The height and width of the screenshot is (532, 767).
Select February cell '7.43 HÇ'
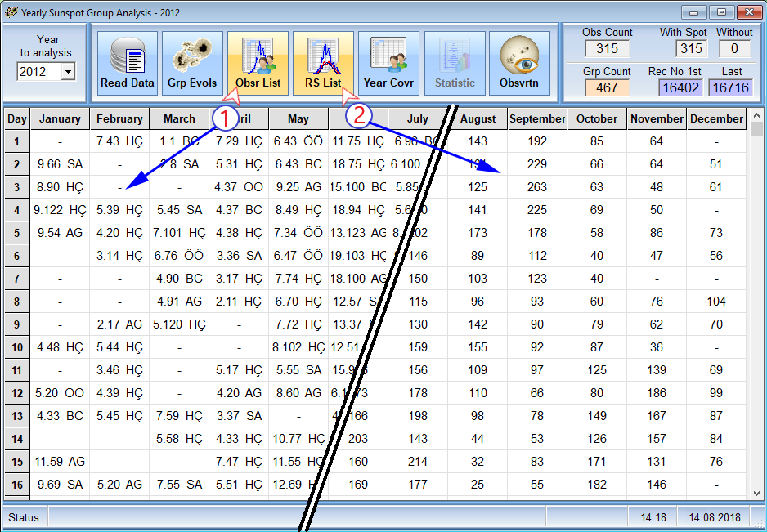[x=119, y=141]
